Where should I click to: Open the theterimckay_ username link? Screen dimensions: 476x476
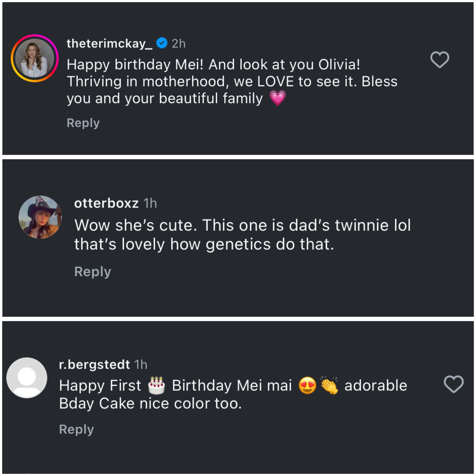point(109,44)
